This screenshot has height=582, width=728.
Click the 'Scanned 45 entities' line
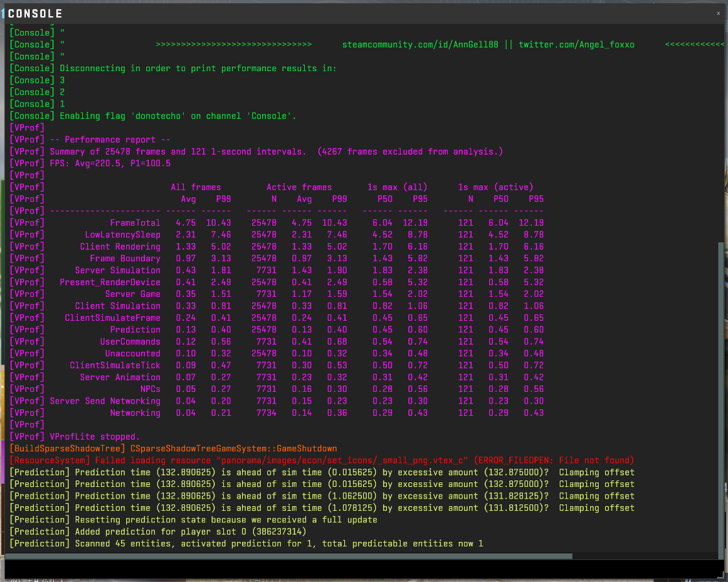pos(246,543)
